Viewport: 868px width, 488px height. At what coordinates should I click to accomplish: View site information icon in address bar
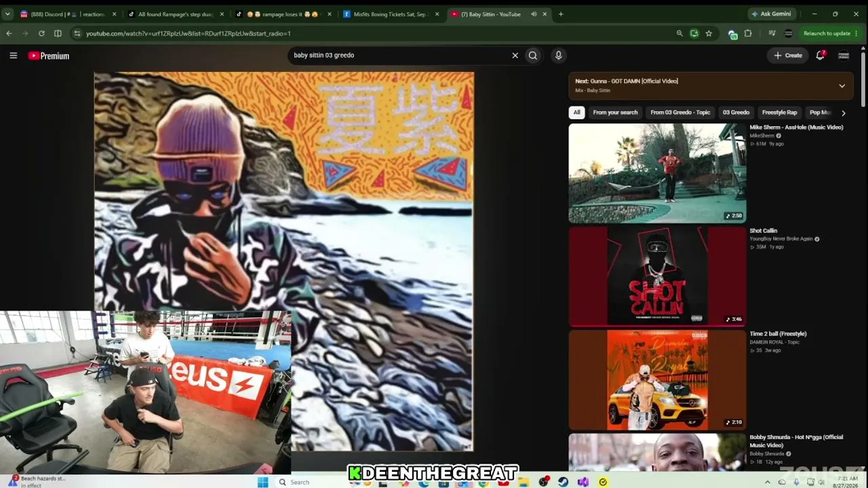[x=77, y=33]
